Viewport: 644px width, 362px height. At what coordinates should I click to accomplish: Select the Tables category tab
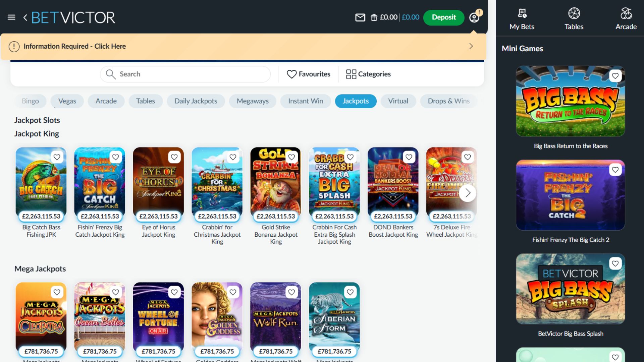[x=146, y=101]
